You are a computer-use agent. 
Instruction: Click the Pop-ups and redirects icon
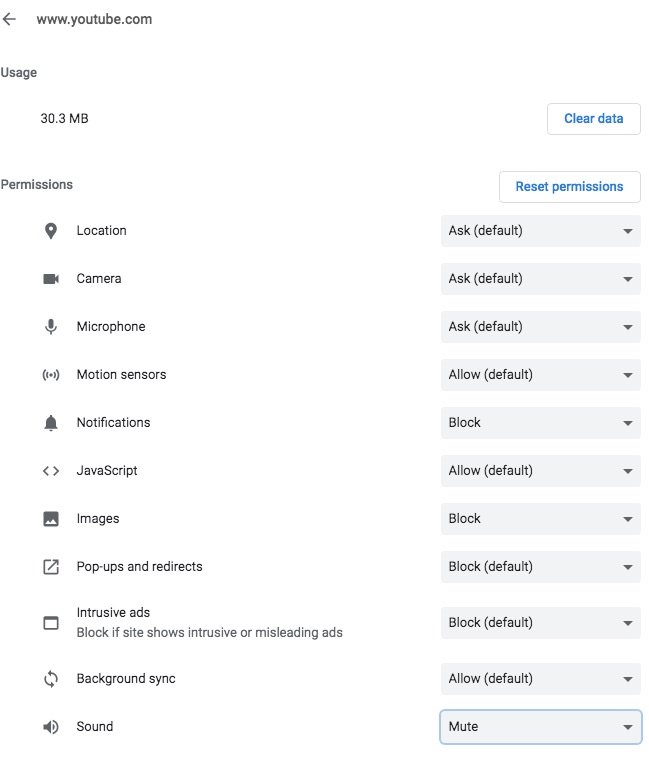[51, 567]
